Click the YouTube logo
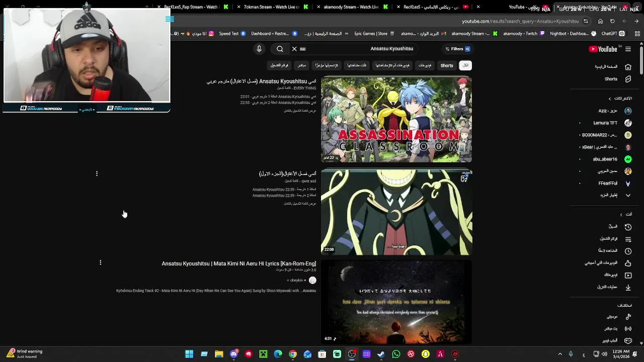Image resolution: width=644 pixels, height=362 pixels. tap(603, 49)
